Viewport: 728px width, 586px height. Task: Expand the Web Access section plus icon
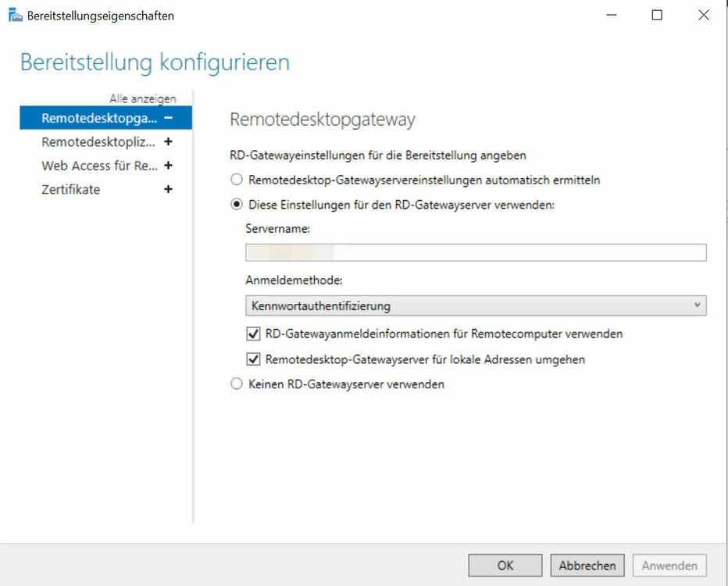click(168, 166)
